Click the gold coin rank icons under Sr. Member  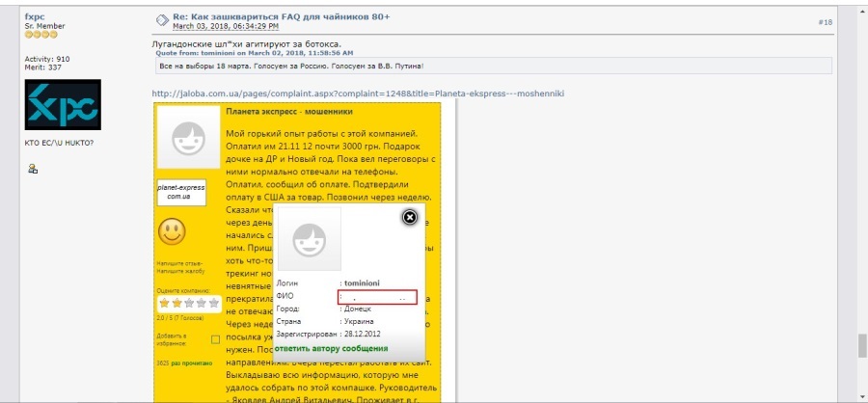pyautogui.click(x=41, y=35)
